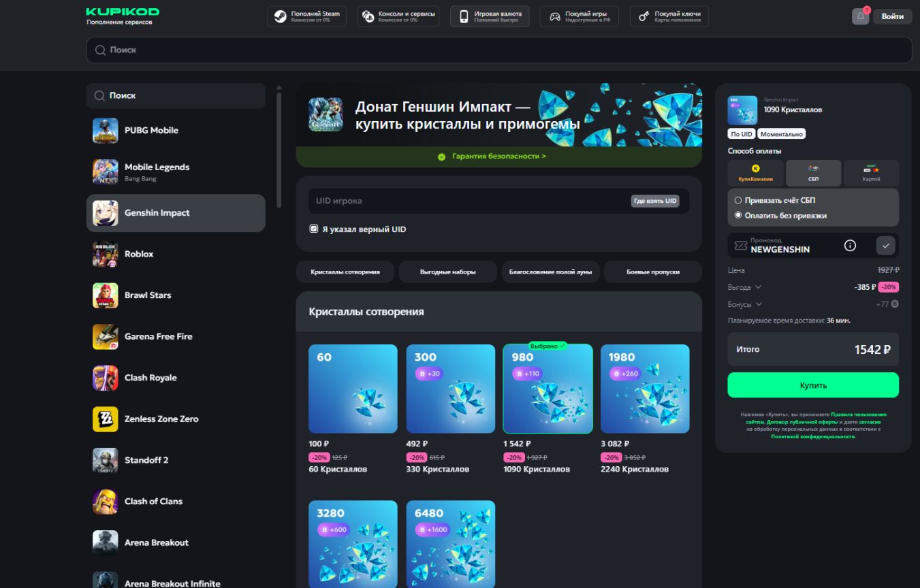Click the PUBG Mobile game icon

coord(106,131)
